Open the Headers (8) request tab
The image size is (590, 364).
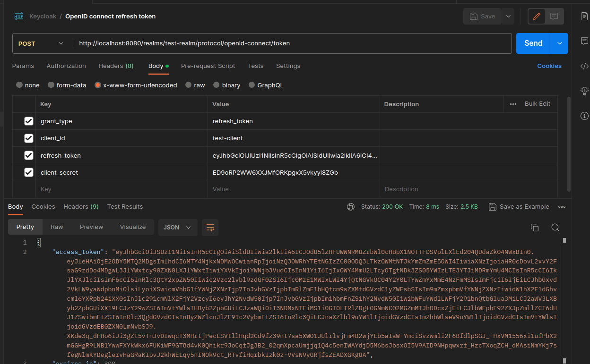click(116, 66)
